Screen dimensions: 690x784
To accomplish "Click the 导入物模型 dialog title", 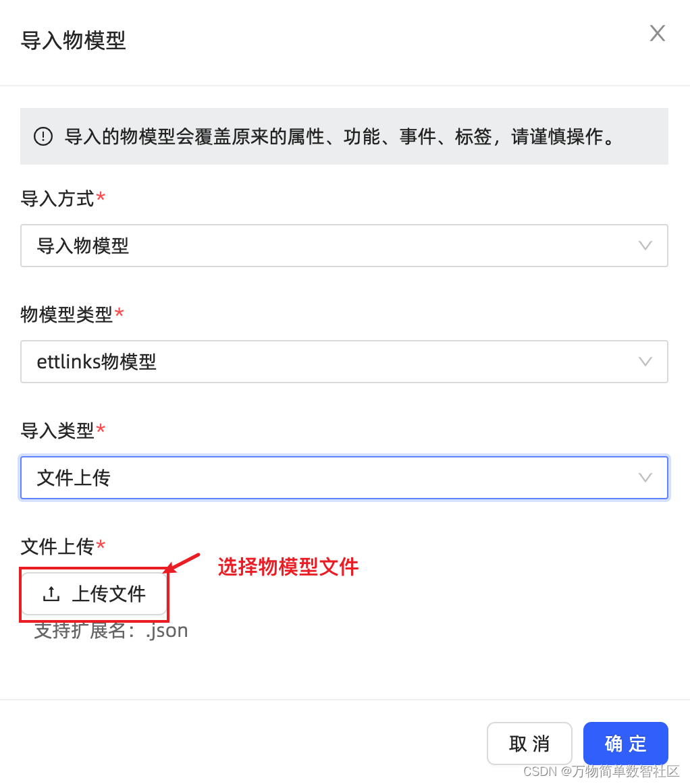I will (x=73, y=40).
